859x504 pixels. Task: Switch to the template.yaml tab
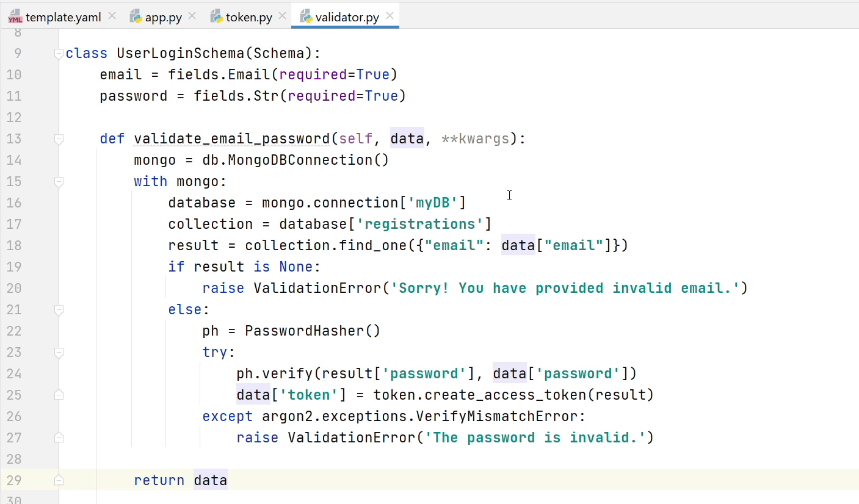(63, 17)
